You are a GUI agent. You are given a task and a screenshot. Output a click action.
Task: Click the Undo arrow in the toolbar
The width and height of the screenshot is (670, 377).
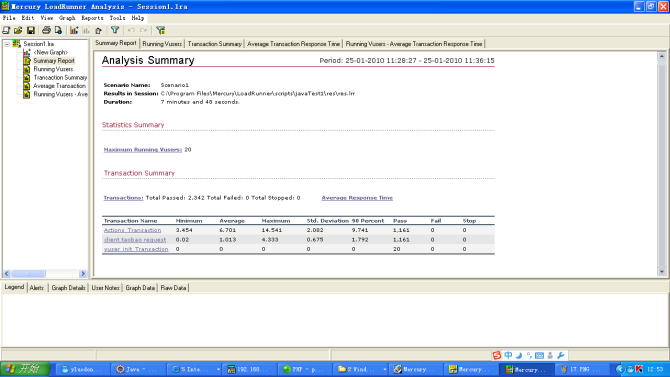(131, 30)
